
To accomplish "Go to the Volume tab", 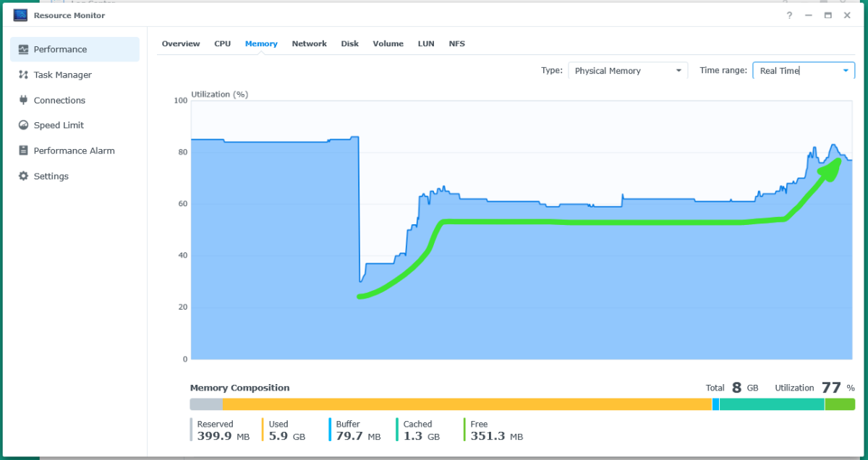I will (x=388, y=44).
